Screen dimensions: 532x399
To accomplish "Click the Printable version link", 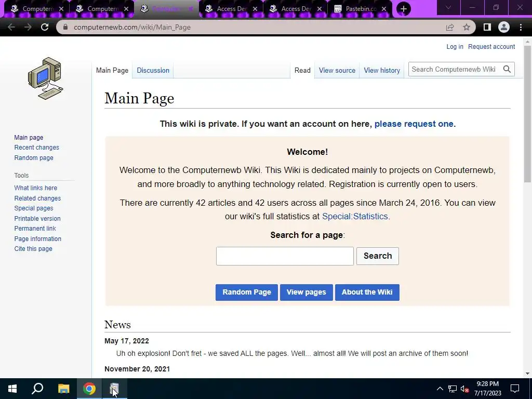I will click(37, 219).
